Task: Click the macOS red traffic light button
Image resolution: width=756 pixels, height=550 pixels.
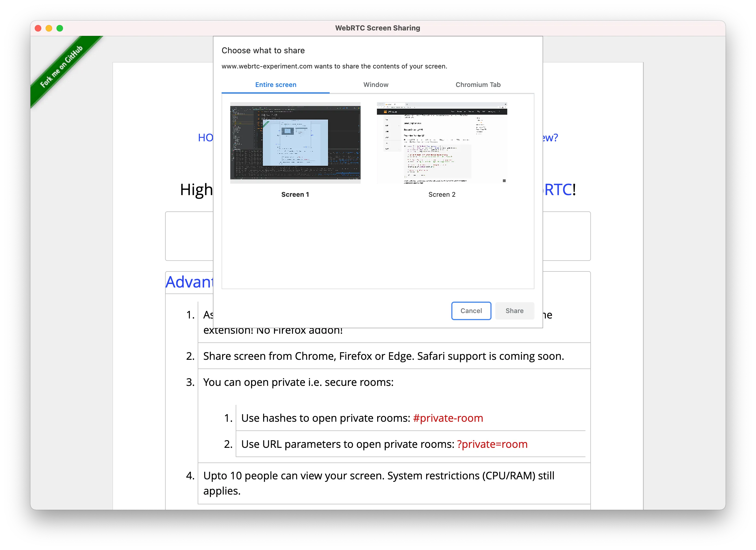Action: coord(40,28)
